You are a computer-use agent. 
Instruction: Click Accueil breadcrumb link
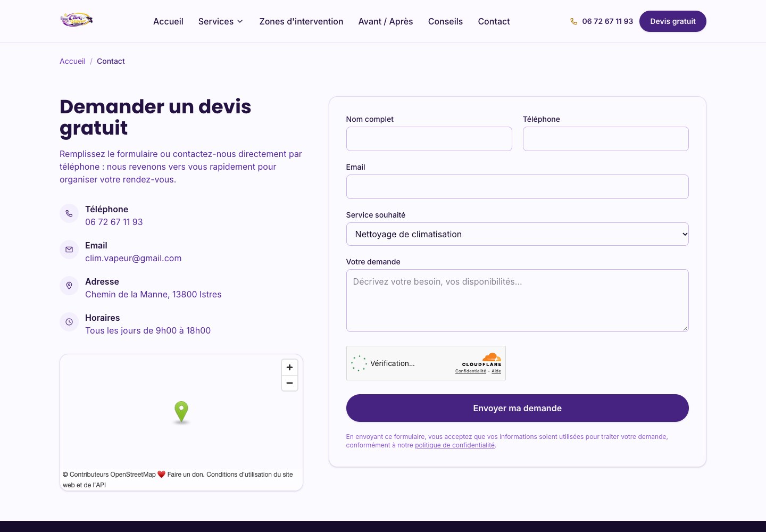pyautogui.click(x=72, y=61)
